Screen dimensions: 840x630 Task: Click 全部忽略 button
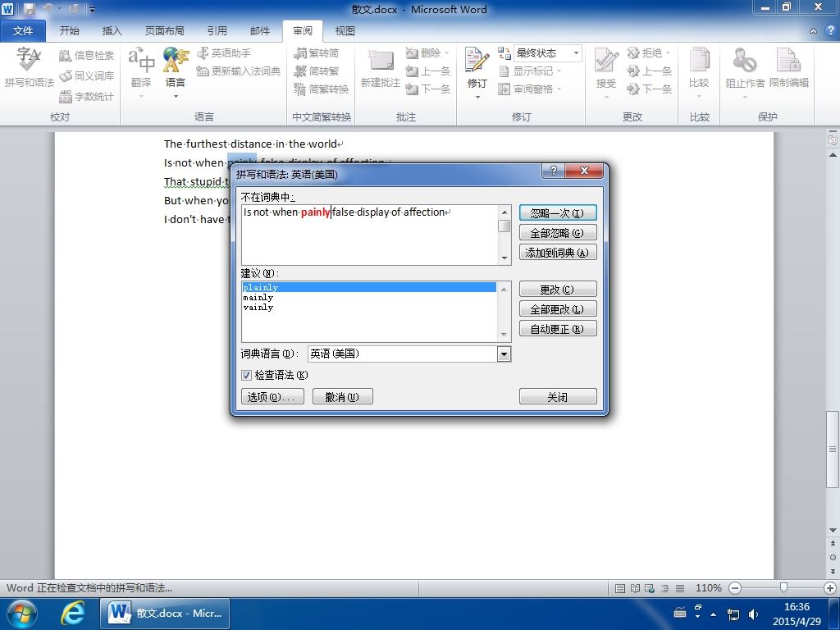click(x=557, y=233)
